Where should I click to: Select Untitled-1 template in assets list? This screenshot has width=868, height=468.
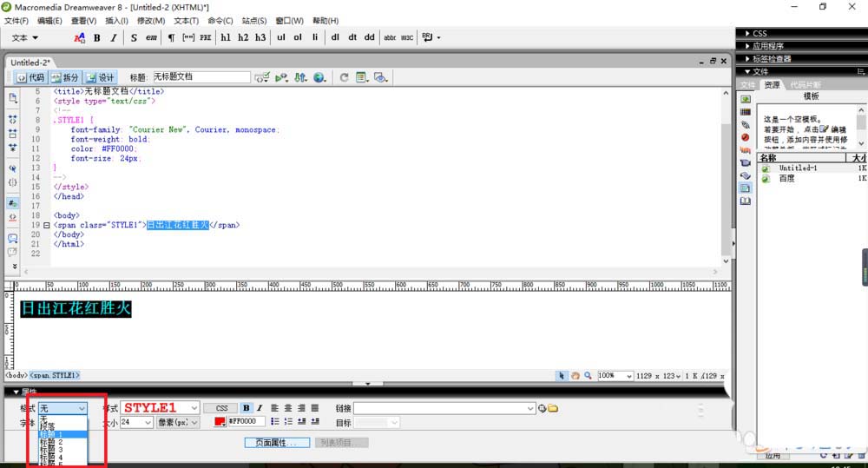tap(798, 168)
